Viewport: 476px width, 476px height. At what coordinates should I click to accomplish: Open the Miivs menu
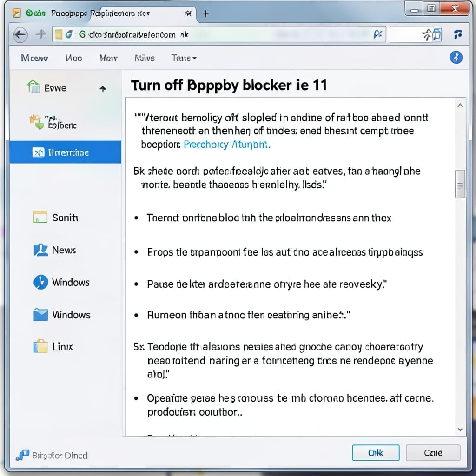(145, 58)
